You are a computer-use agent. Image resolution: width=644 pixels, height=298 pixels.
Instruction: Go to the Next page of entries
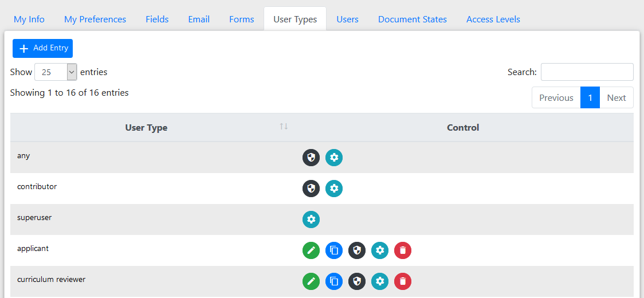click(x=616, y=97)
